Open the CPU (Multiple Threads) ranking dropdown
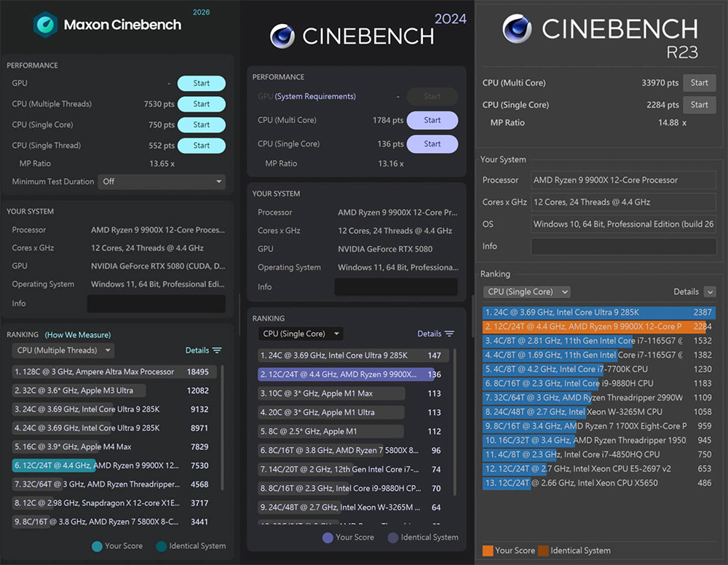 coord(64,350)
